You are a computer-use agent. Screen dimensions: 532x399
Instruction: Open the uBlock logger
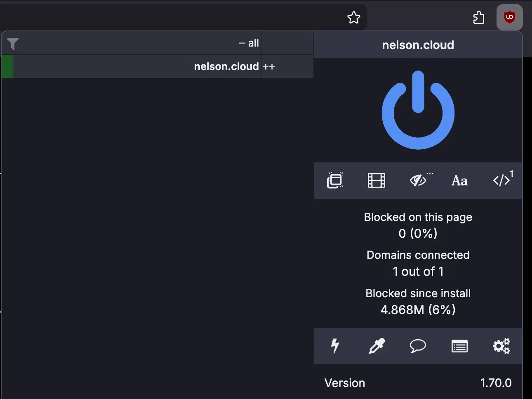(x=459, y=346)
